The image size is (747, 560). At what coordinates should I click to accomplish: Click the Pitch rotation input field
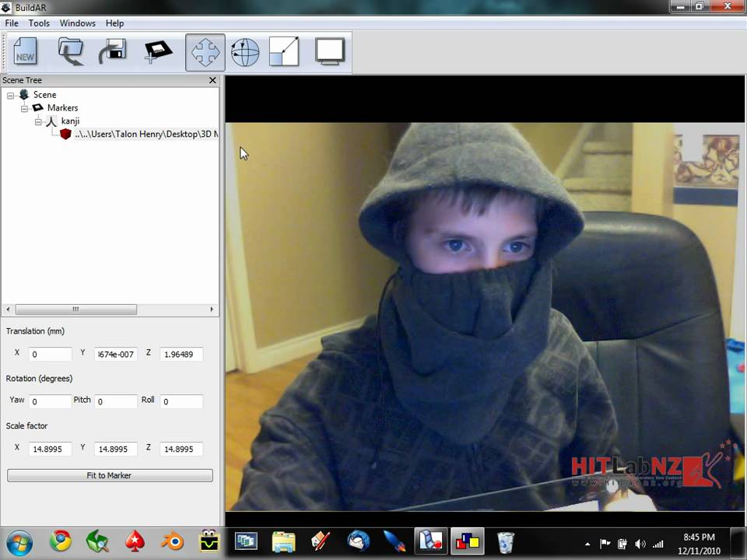[116, 401]
